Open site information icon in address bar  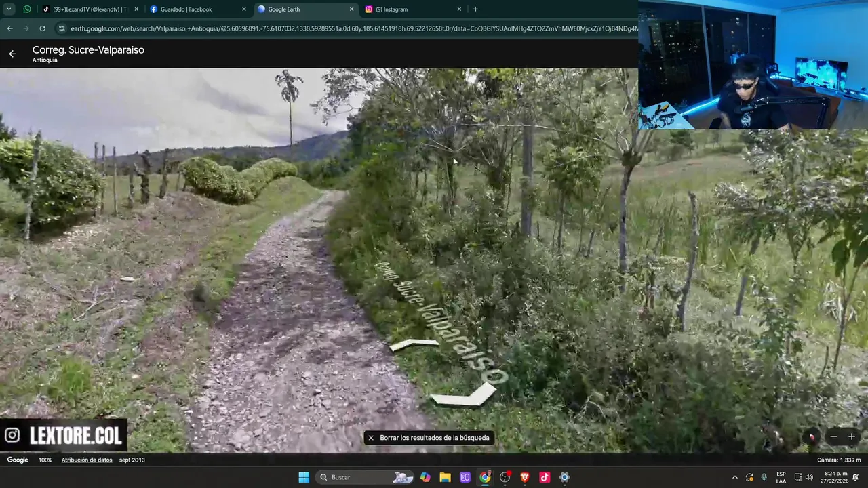(x=62, y=28)
